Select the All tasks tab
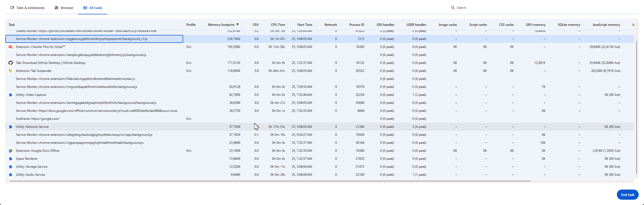This screenshot has width=644, height=205. pyautogui.click(x=93, y=8)
